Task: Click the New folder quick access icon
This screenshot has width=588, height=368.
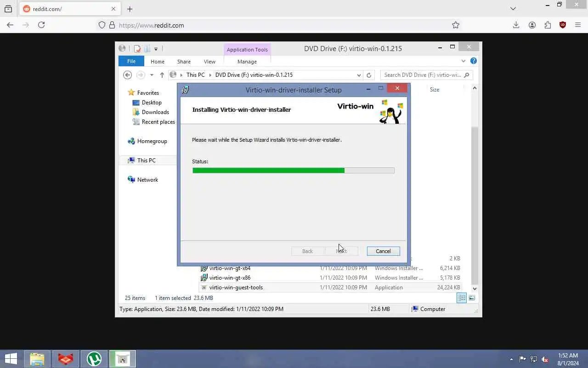Action: coord(147,48)
